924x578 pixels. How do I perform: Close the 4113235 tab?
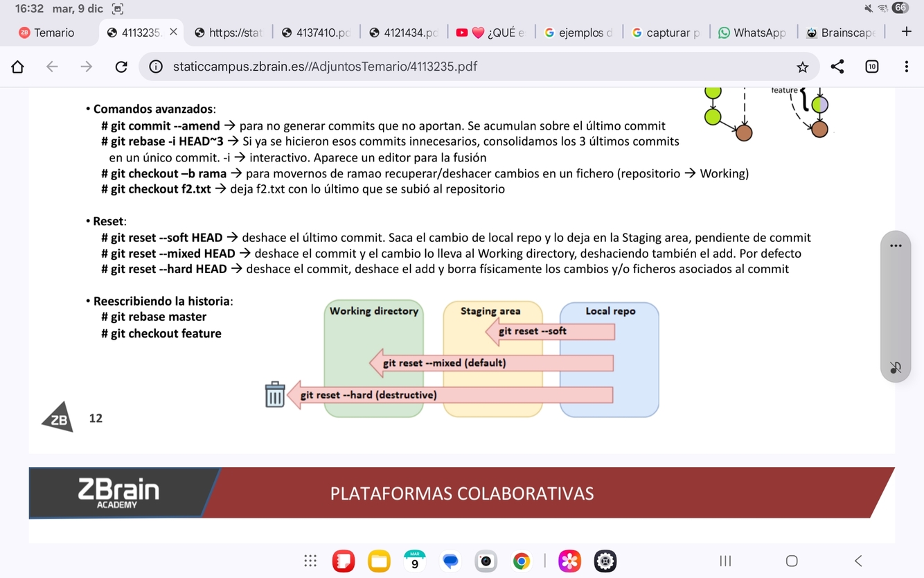pos(173,32)
